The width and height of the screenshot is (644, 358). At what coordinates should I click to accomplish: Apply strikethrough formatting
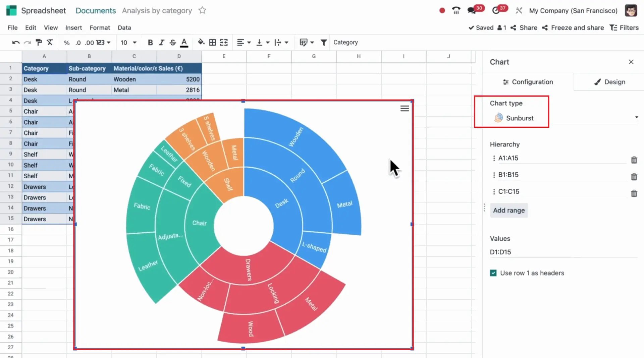coord(172,43)
